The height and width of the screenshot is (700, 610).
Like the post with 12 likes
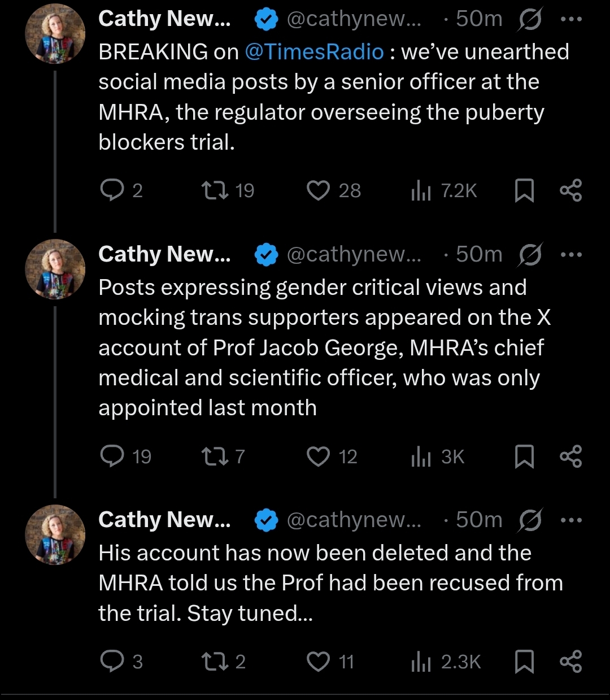click(x=318, y=456)
